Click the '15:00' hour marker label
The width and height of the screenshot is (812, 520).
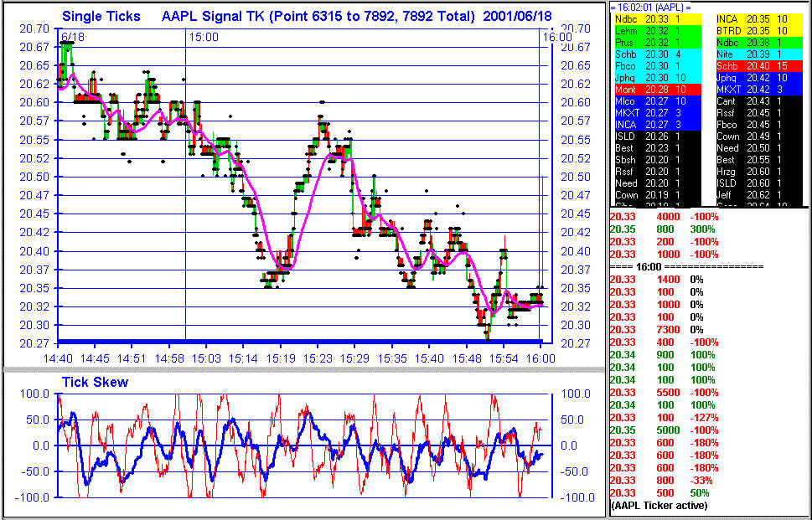tap(204, 37)
